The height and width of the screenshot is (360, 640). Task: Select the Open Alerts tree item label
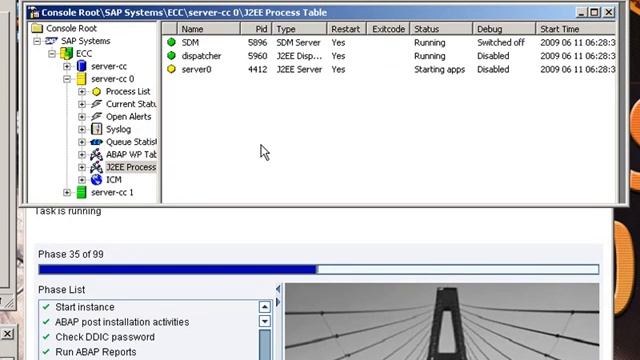point(129,117)
